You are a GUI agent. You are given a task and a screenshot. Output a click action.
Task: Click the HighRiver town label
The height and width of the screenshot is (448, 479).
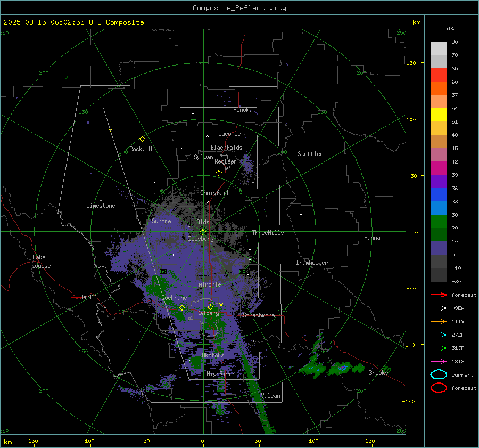click(x=220, y=374)
